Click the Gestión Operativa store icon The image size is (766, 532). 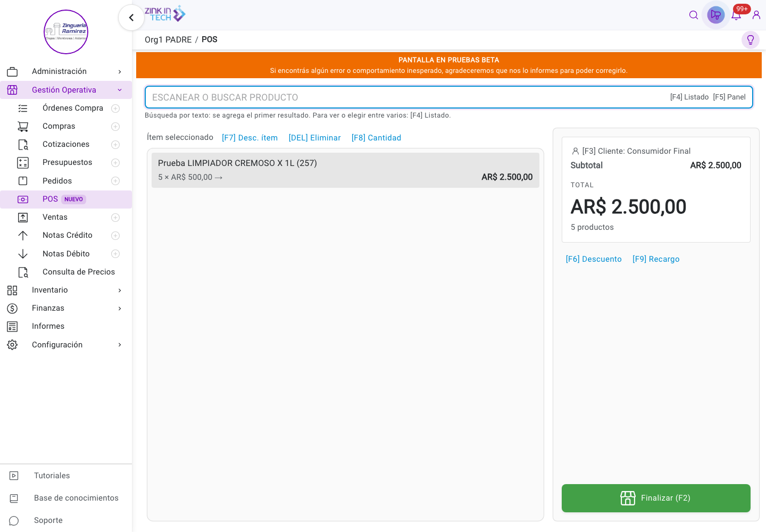12,90
